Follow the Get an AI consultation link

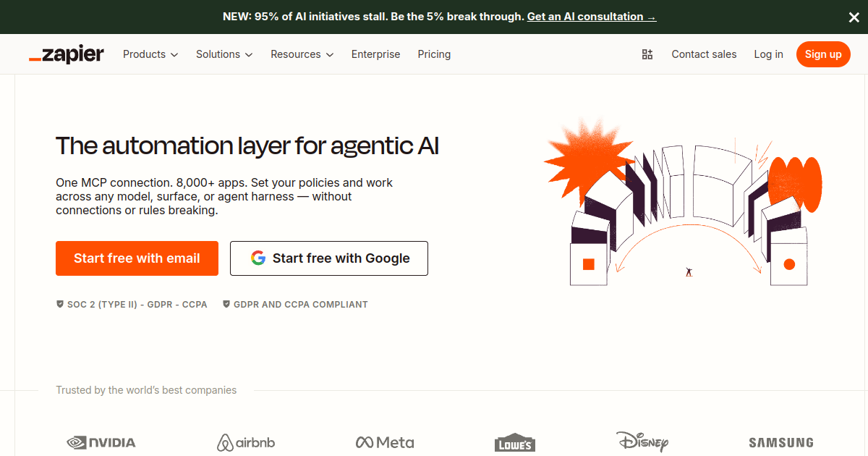[x=592, y=17]
